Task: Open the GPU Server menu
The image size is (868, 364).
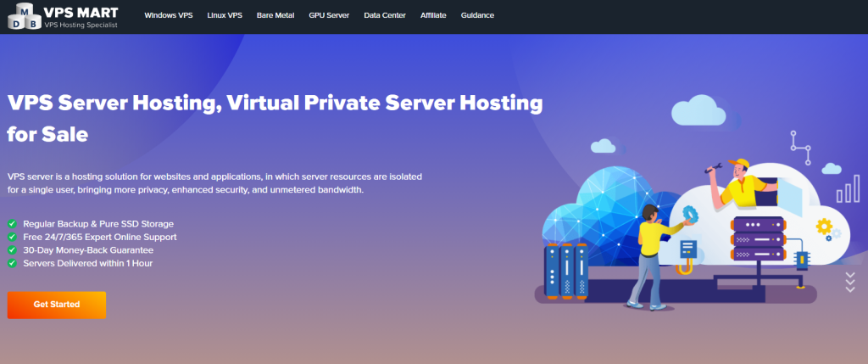Action: click(x=329, y=15)
